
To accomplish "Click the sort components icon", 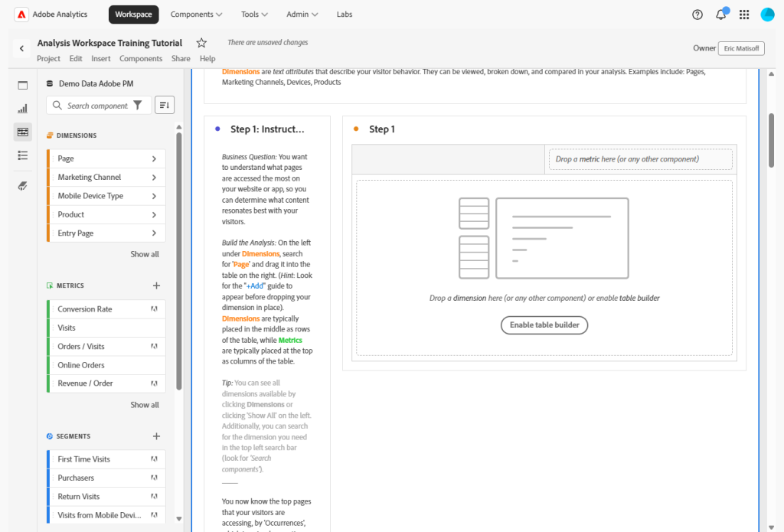I will [164, 105].
